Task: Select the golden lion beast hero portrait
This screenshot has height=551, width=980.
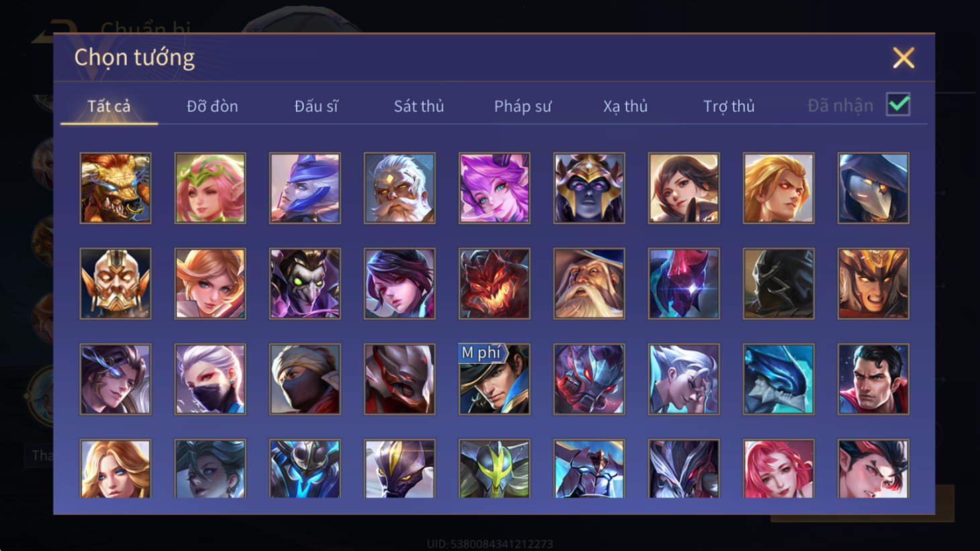Action: [x=115, y=188]
